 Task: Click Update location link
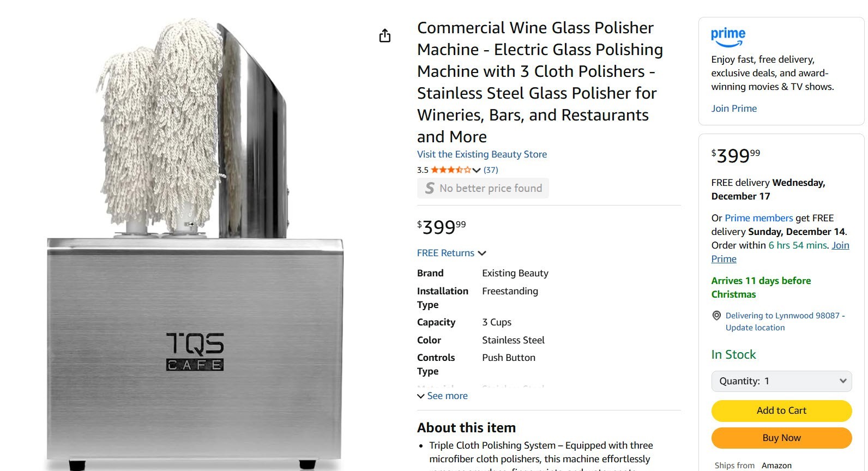tap(755, 328)
